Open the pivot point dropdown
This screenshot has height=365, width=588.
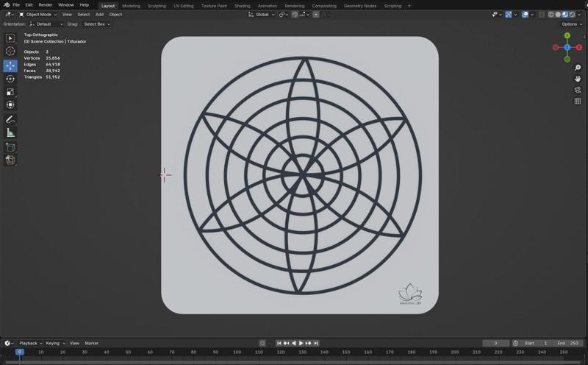(284, 15)
